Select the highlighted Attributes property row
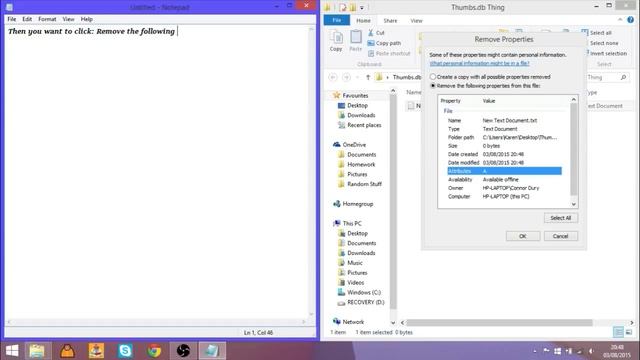Viewport: 640px width, 360px height. coord(504,171)
